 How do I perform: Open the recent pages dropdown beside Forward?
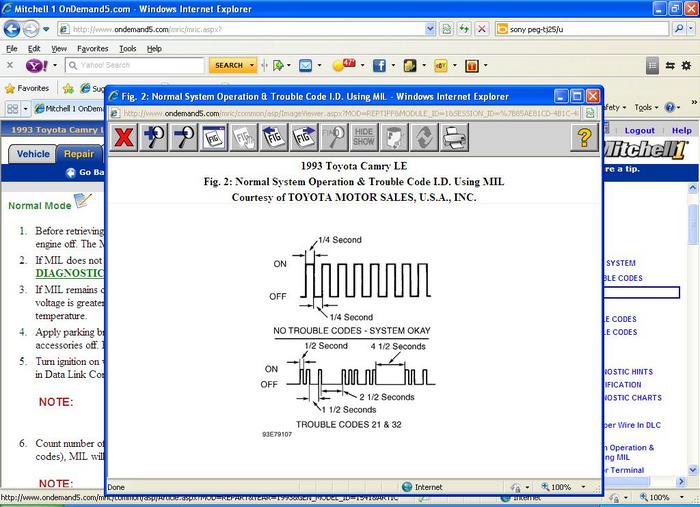pyautogui.click(x=46, y=29)
